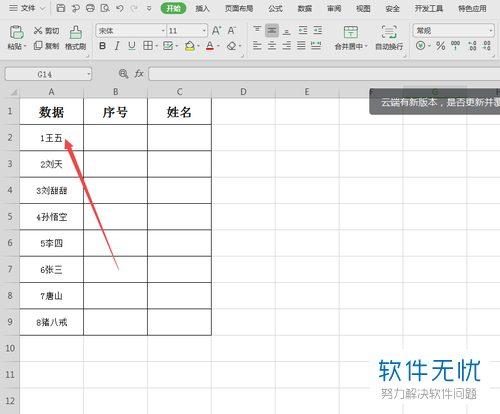Center text horizontally
Viewport: 500px width, 414px height.
pos(272,45)
